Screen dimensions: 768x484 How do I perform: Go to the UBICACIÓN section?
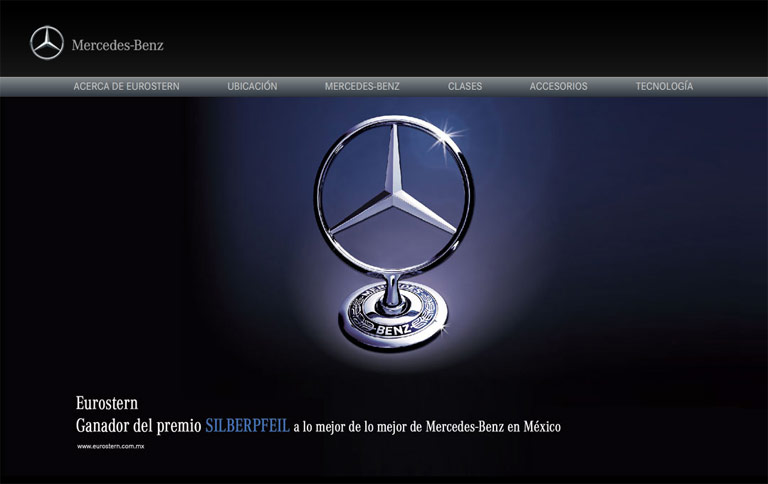(252, 87)
